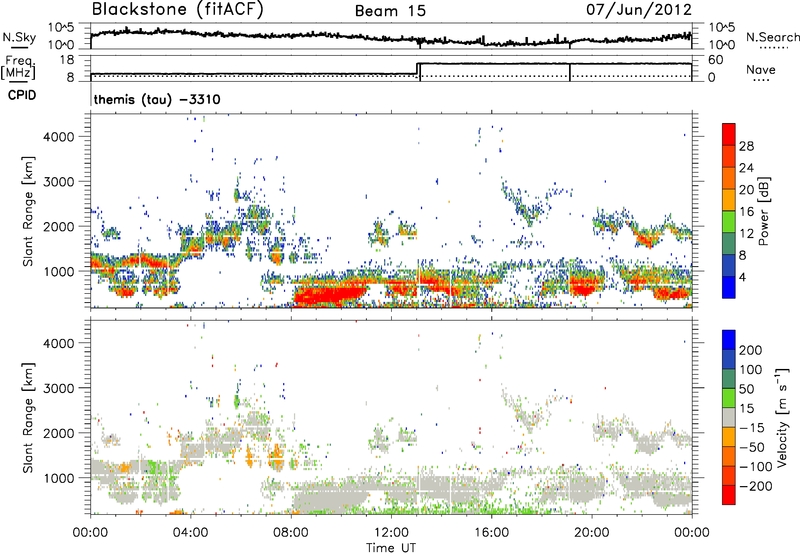800x554 pixels.
Task: Click the '28' tick on the power scale
Action: pyautogui.click(x=746, y=146)
